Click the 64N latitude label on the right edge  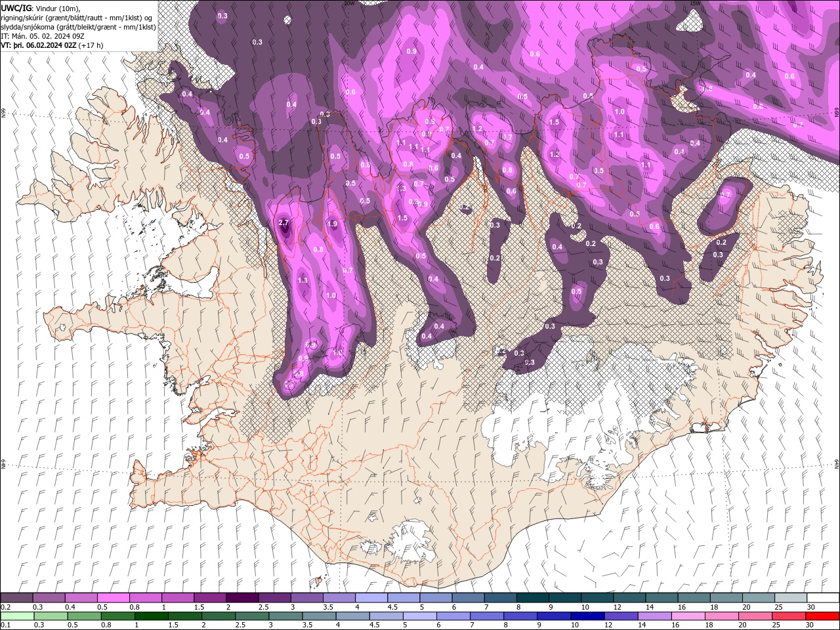pyautogui.click(x=837, y=463)
